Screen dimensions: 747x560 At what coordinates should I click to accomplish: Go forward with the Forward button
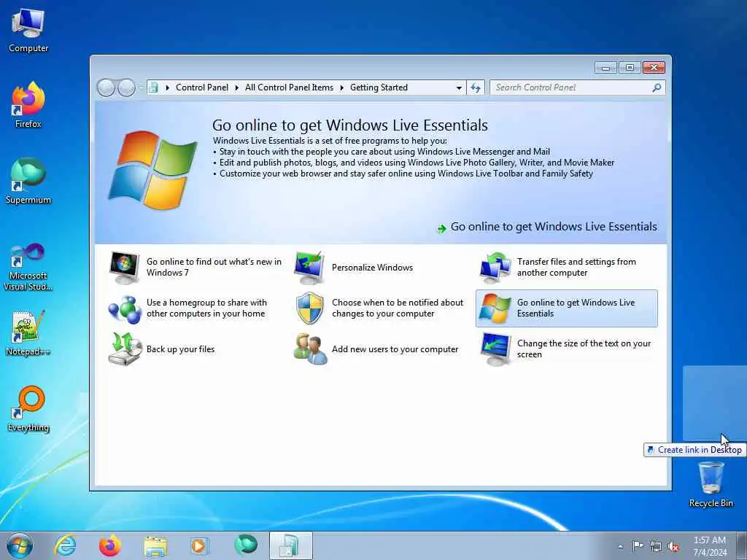pyautogui.click(x=126, y=87)
